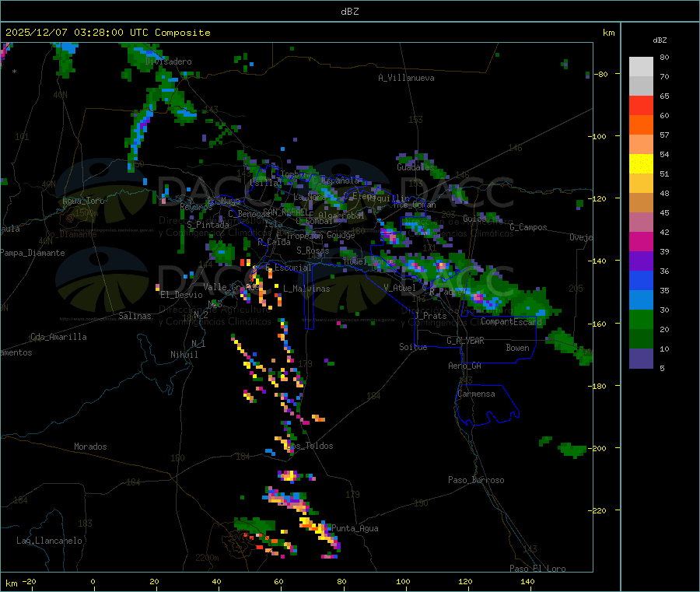Select the 'Lag.Llancanelo' label

click(x=50, y=541)
